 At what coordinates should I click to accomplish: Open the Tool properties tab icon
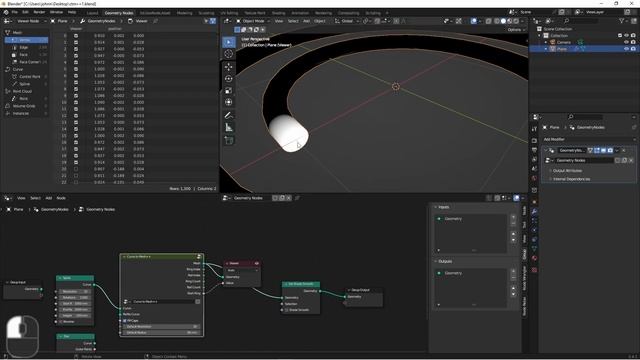(534, 129)
